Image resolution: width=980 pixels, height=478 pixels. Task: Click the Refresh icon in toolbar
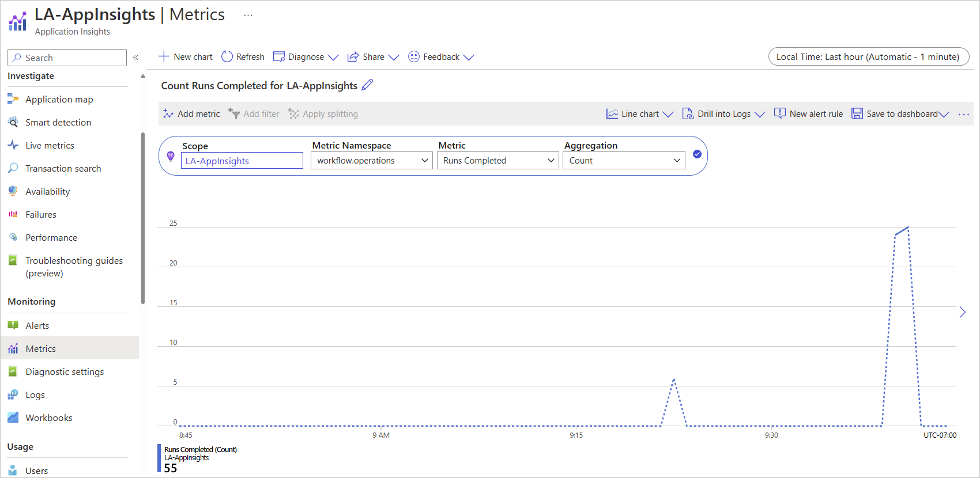coord(227,56)
